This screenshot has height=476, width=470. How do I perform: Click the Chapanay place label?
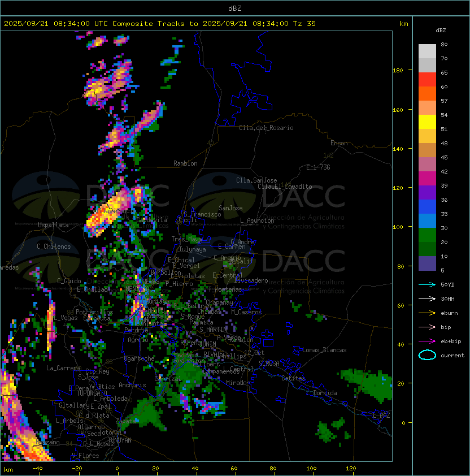pyautogui.click(x=219, y=302)
